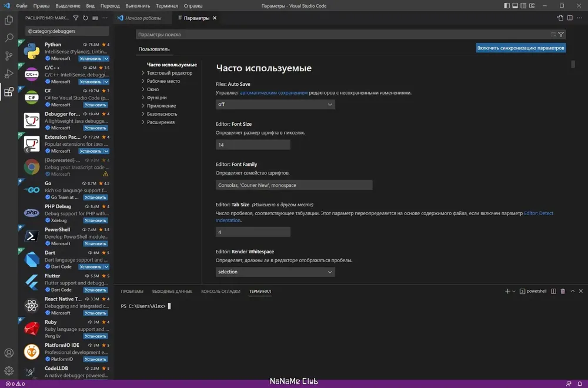Image resolution: width=588 pixels, height=388 pixels.
Task: Refresh the extensions list
Action: [85, 18]
